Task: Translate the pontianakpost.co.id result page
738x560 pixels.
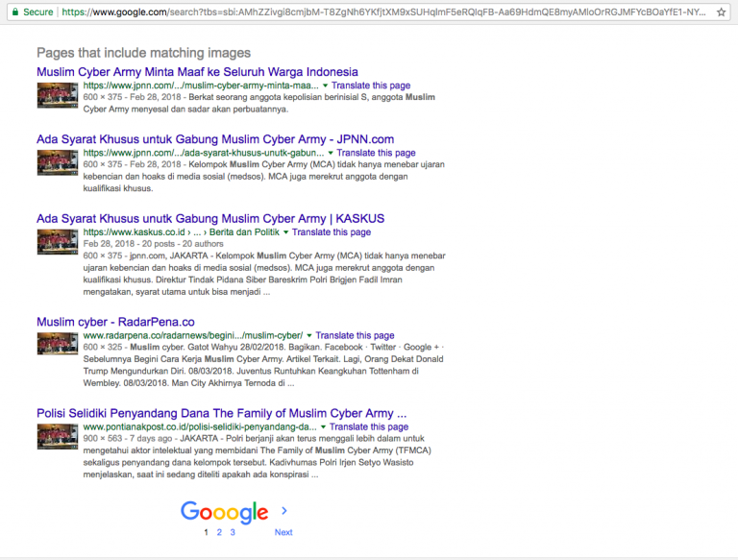Action: (369, 427)
